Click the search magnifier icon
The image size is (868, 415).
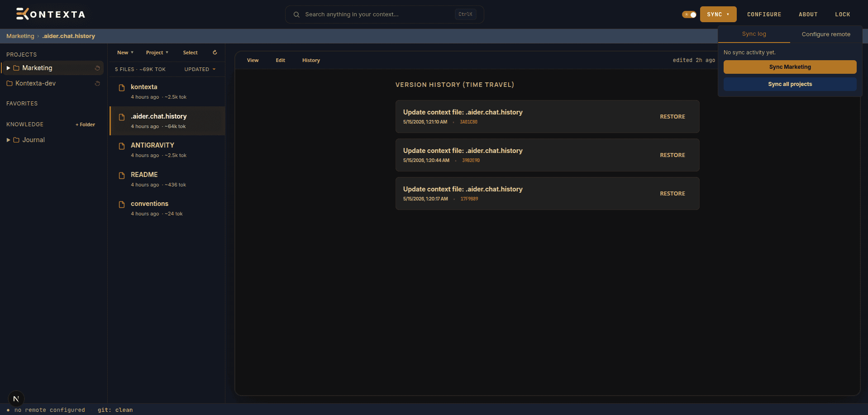pyautogui.click(x=296, y=14)
